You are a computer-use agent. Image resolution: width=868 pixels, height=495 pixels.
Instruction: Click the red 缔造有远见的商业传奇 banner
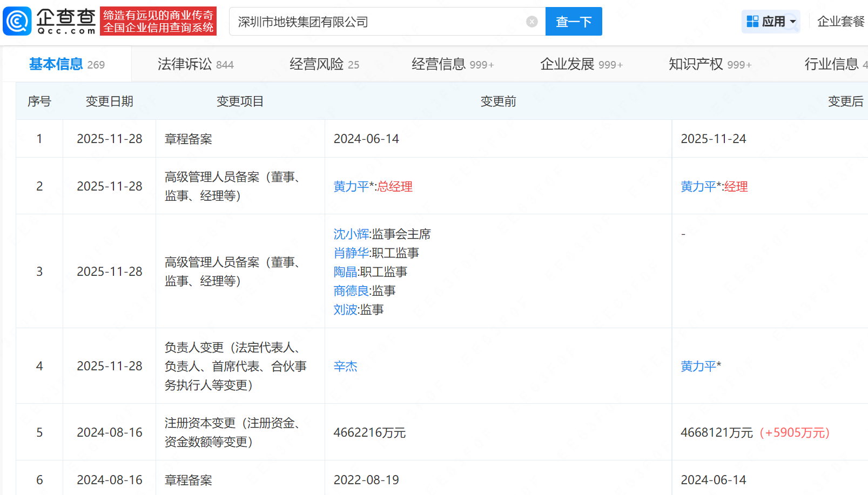click(158, 22)
